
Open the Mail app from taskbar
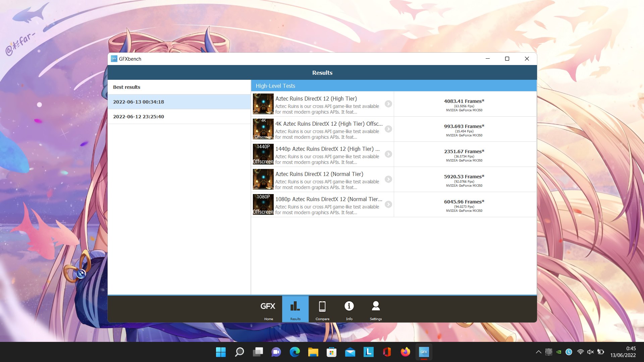pos(350,352)
